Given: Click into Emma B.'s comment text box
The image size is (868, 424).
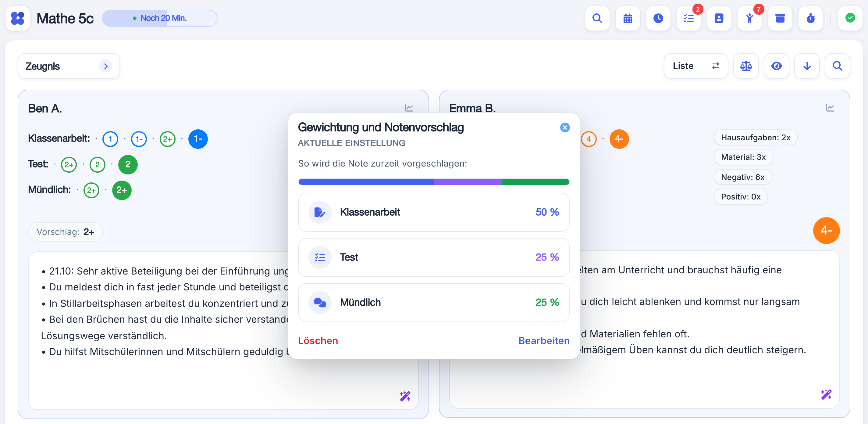Looking at the screenshot, I should coord(644,329).
